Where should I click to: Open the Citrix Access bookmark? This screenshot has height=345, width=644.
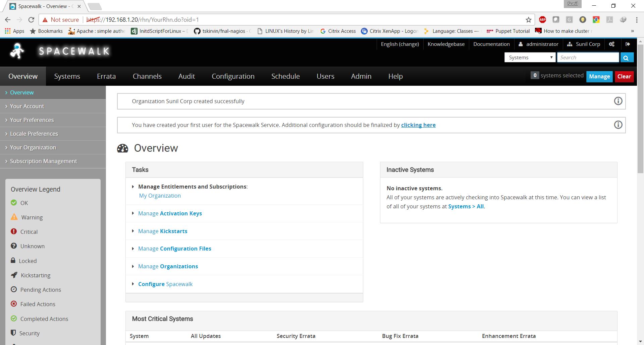338,31
